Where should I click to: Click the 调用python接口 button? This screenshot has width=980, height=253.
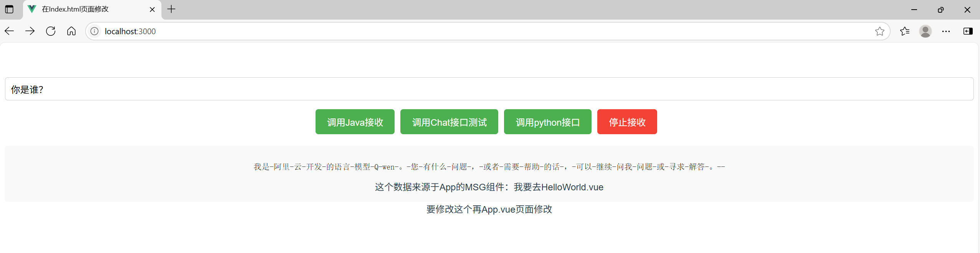(548, 122)
